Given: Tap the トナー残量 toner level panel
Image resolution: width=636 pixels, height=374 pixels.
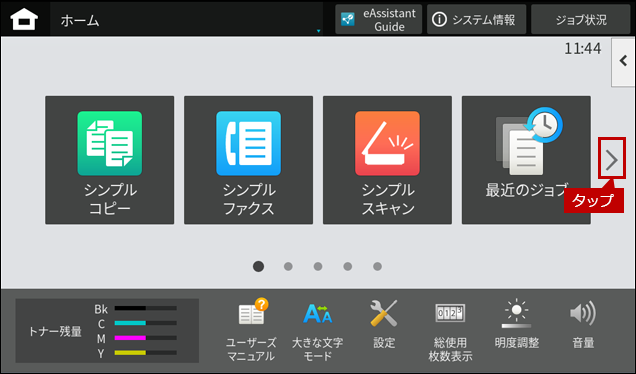Looking at the screenshot, I should 107,331.
